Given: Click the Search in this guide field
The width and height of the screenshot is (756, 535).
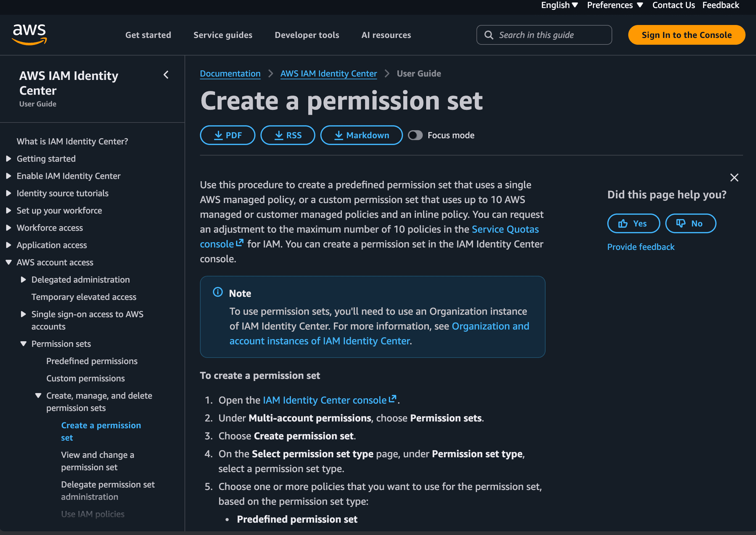Looking at the screenshot, I should tap(544, 35).
